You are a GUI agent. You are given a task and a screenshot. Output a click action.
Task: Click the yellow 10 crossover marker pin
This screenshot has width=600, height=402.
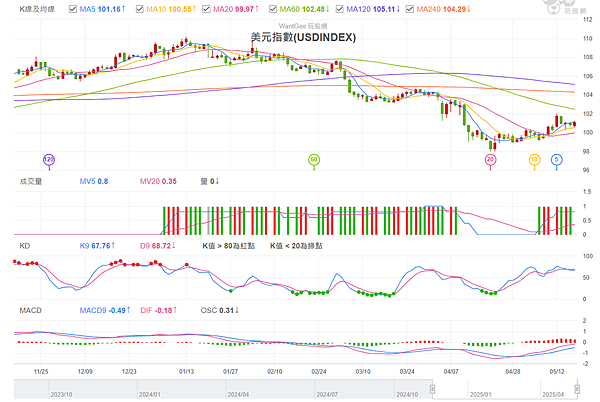[534, 160]
